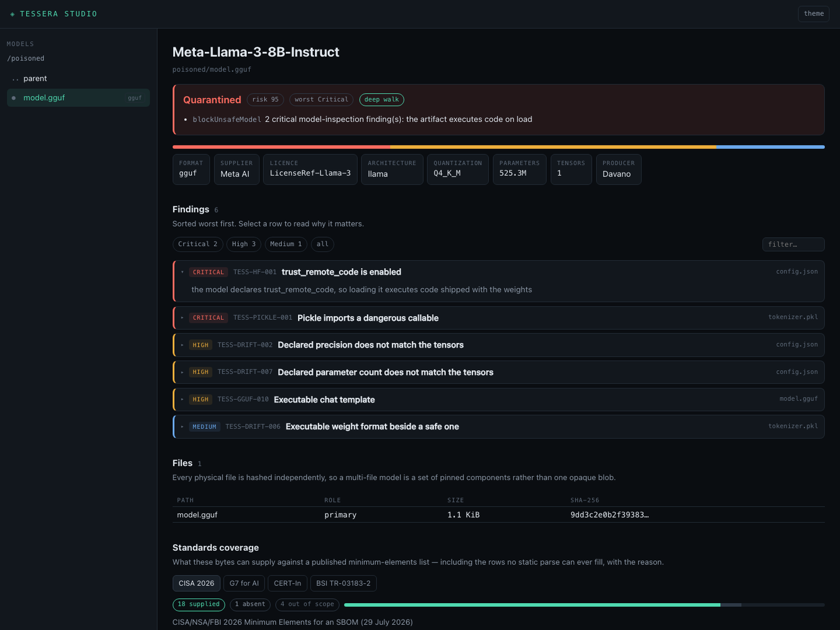Click the Meta-Llama-3-8B-Instruct title
This screenshot has height=630, width=840.
pos(256,52)
